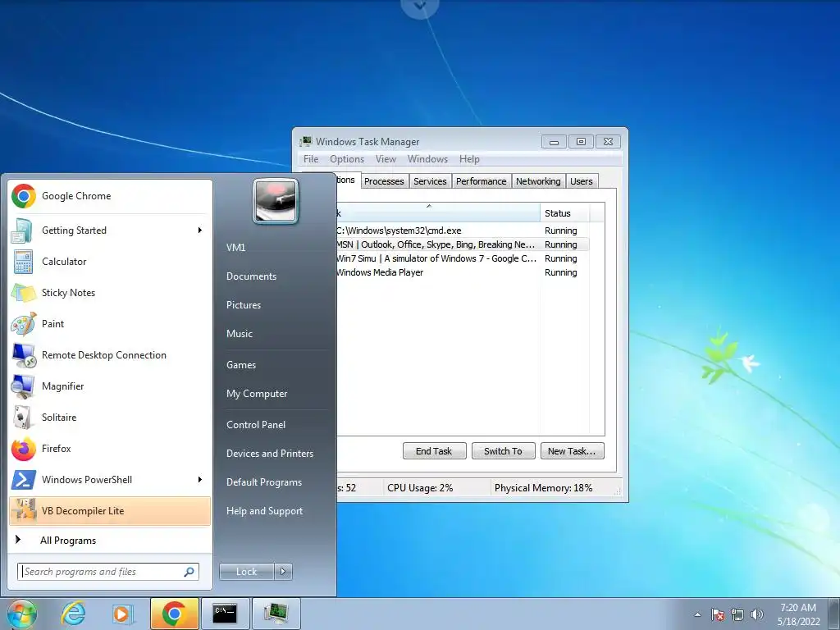This screenshot has height=630, width=840.
Task: Select the cmd.exe task row
Action: pyautogui.click(x=463, y=231)
